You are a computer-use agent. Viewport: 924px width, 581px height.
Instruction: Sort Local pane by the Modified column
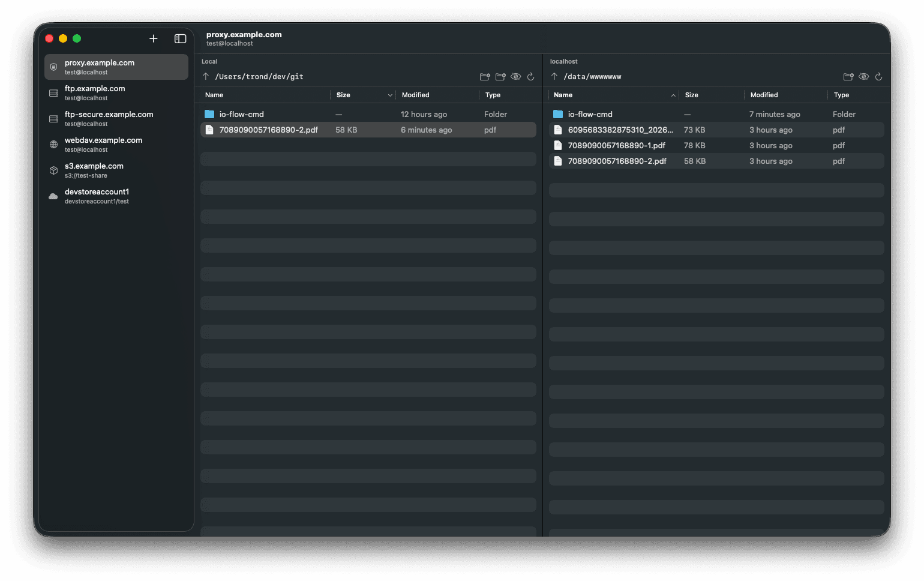[x=415, y=95]
